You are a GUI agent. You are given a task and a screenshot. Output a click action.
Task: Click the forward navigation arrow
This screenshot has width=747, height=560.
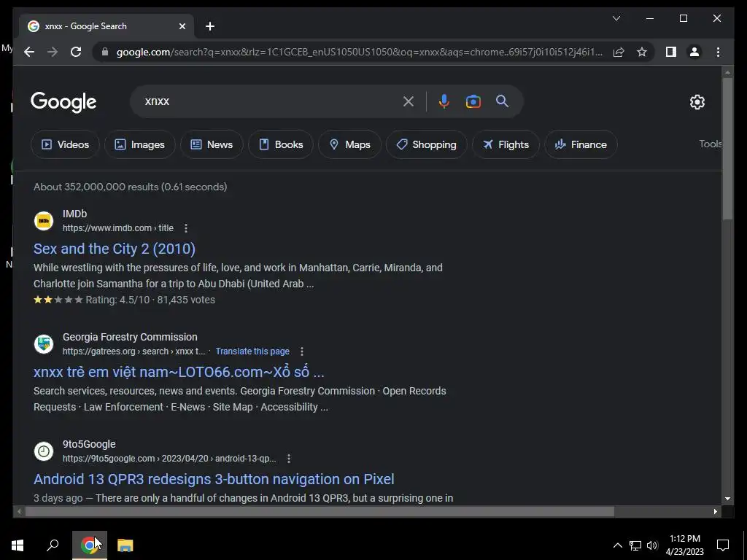53,52
